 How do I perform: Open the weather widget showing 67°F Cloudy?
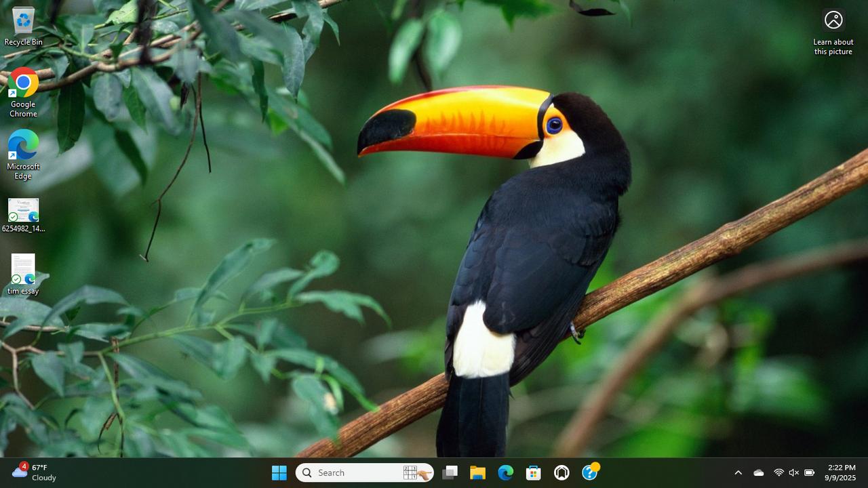click(35, 472)
